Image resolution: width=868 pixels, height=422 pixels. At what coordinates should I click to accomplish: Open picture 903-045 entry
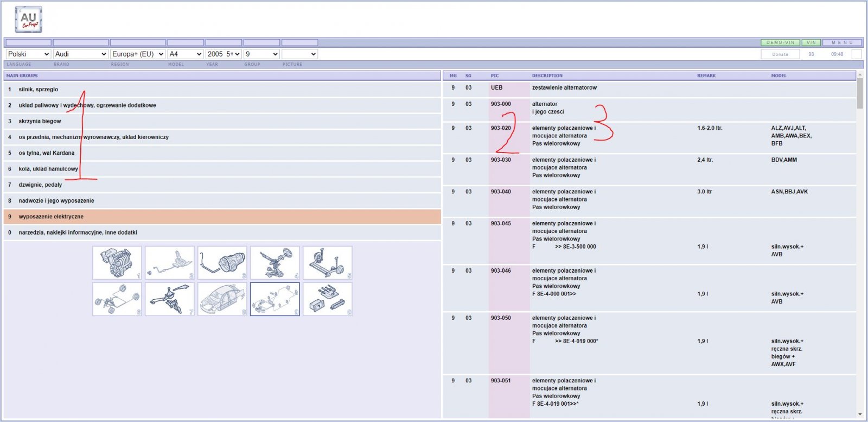pyautogui.click(x=649, y=241)
